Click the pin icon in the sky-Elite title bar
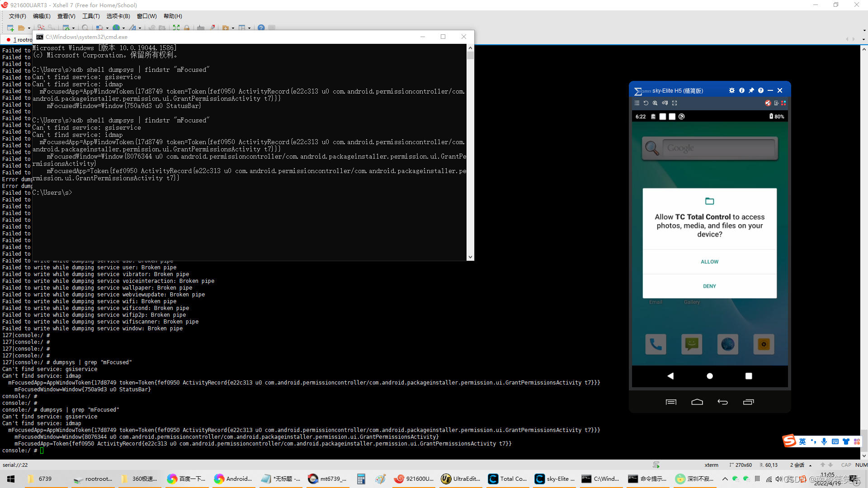868x488 pixels. click(751, 90)
